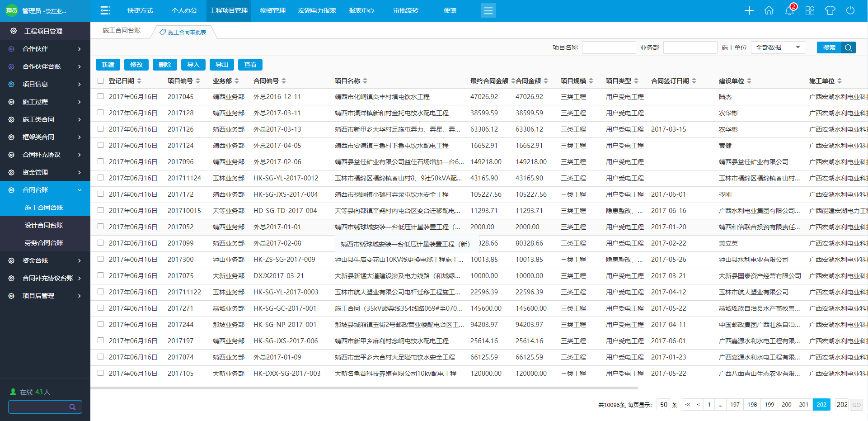Click the power logout icon
The height and width of the screenshot is (421, 868).
[850, 10]
